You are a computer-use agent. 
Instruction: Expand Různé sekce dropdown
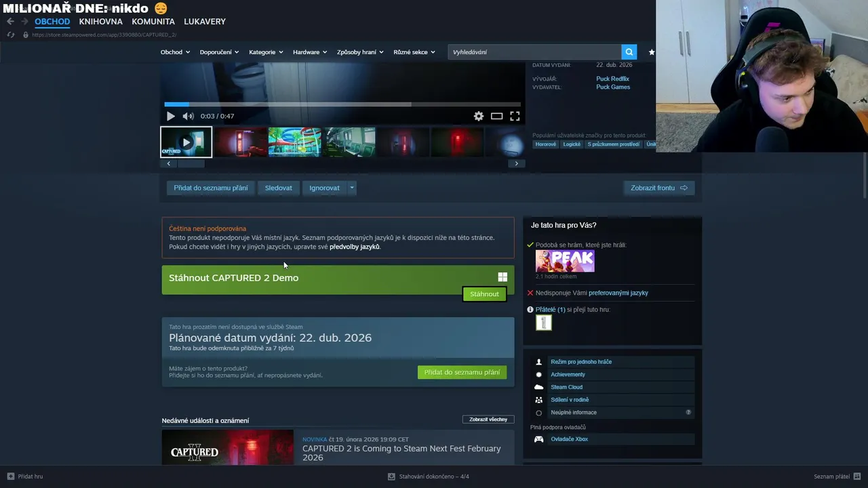click(414, 52)
